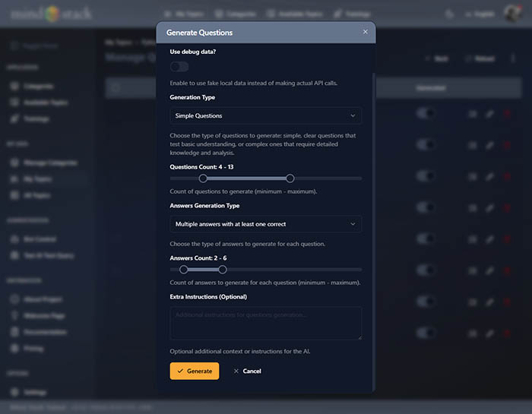Click the Questions Count minimum slider handle
Screen dimensions: 532x414
(x=203, y=179)
